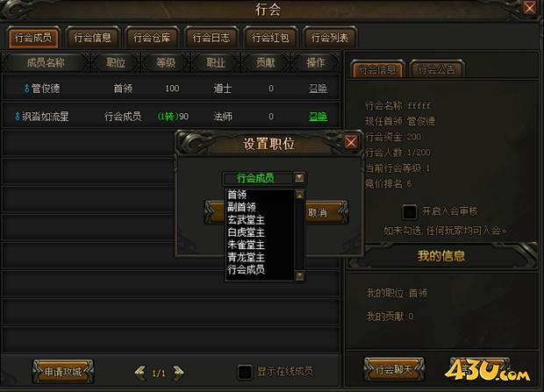Click the gender icon beside 管俊德

point(26,89)
